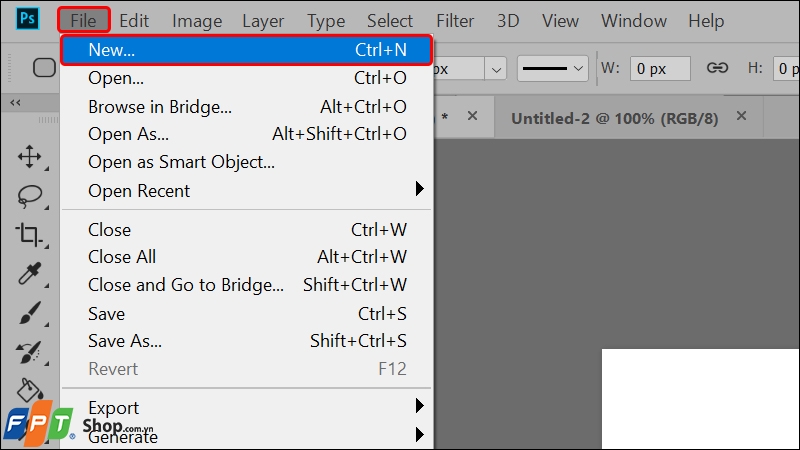Select the History Brush tool
This screenshot has width=800, height=450.
click(29, 352)
